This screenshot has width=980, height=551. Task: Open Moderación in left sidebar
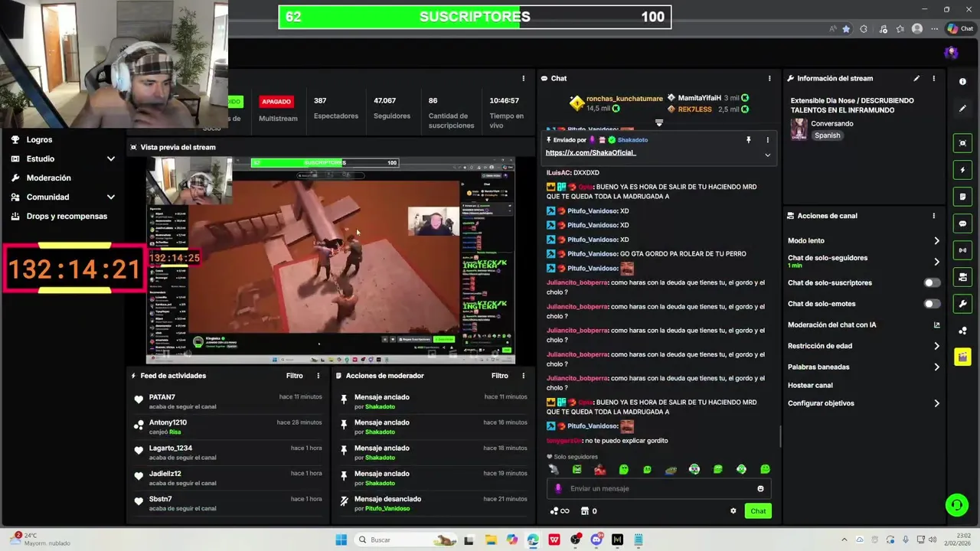(48, 178)
